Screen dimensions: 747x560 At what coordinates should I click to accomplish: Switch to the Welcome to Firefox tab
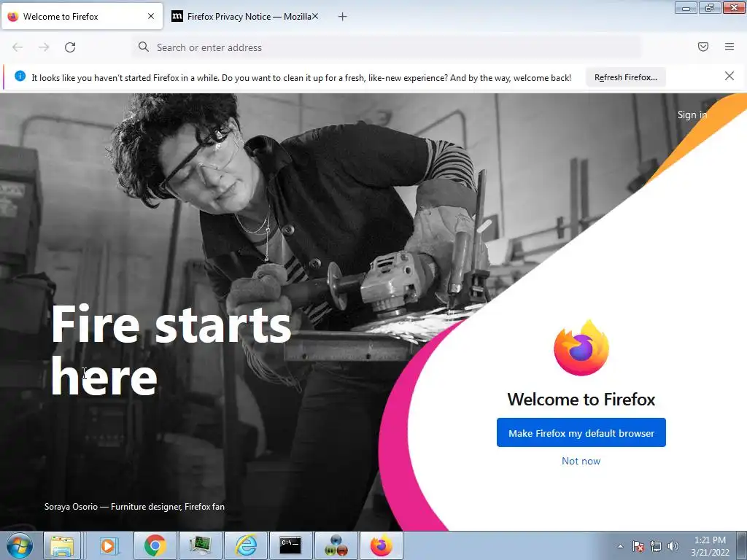(82, 16)
